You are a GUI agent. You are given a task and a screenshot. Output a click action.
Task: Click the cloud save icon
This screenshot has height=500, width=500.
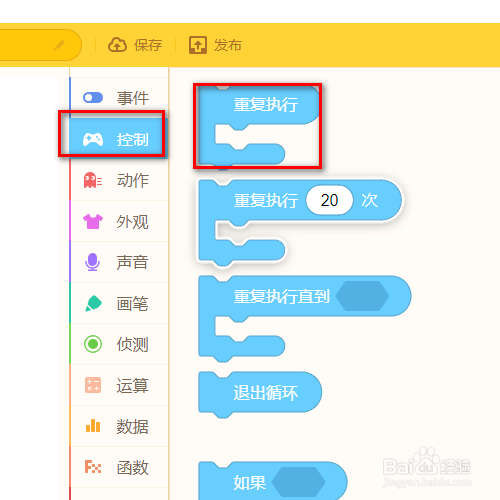point(117,45)
